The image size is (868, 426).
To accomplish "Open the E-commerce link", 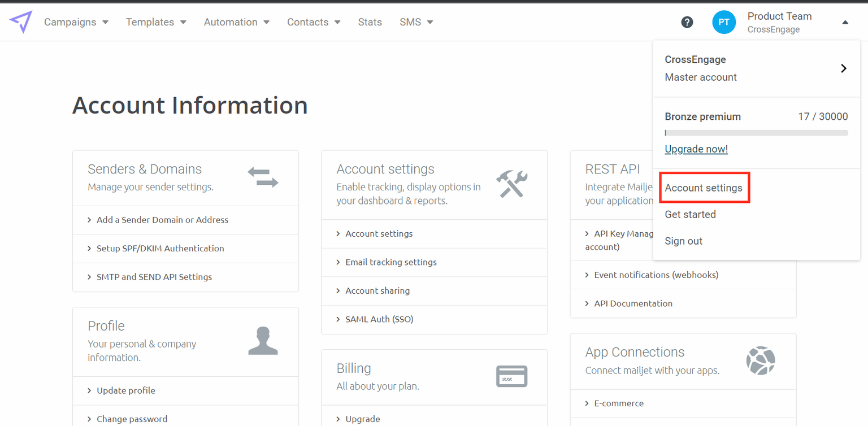I will pos(619,403).
